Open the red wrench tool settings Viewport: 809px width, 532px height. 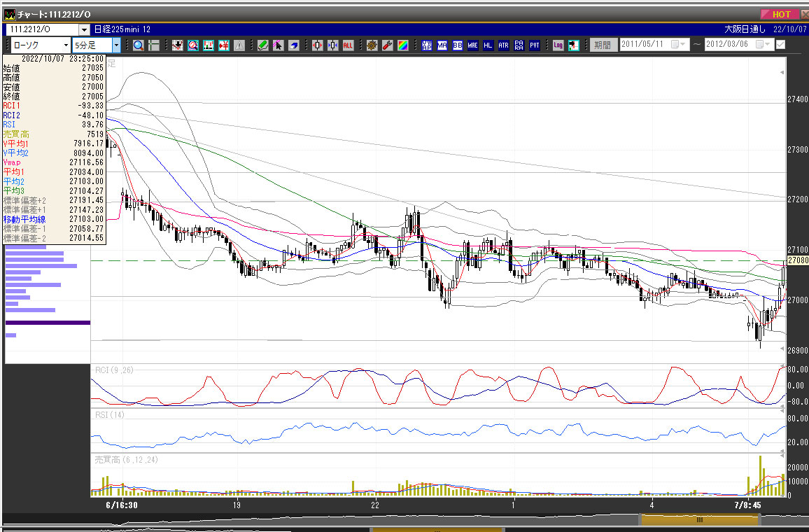388,45
